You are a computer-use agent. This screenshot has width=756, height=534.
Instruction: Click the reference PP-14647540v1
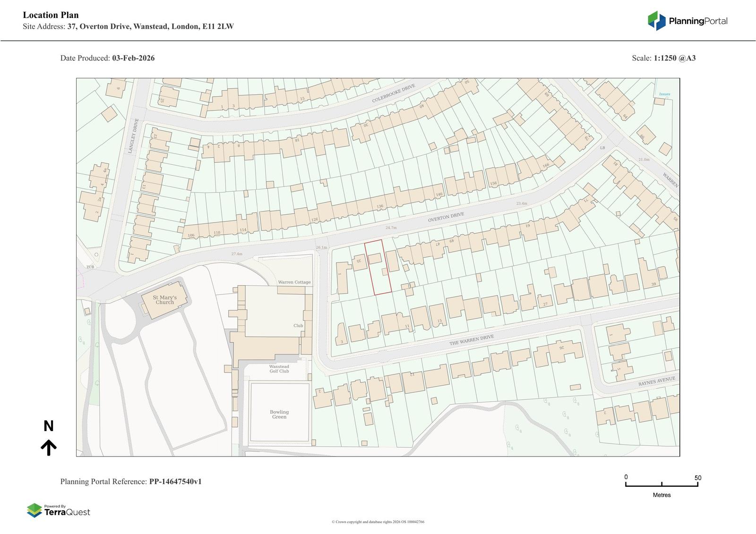tap(175, 482)
